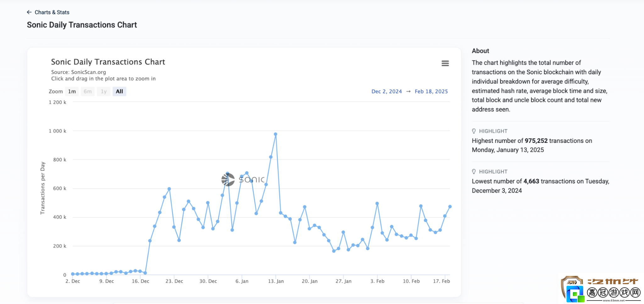Click the Source: SonicScan.org subtitle

click(x=79, y=72)
